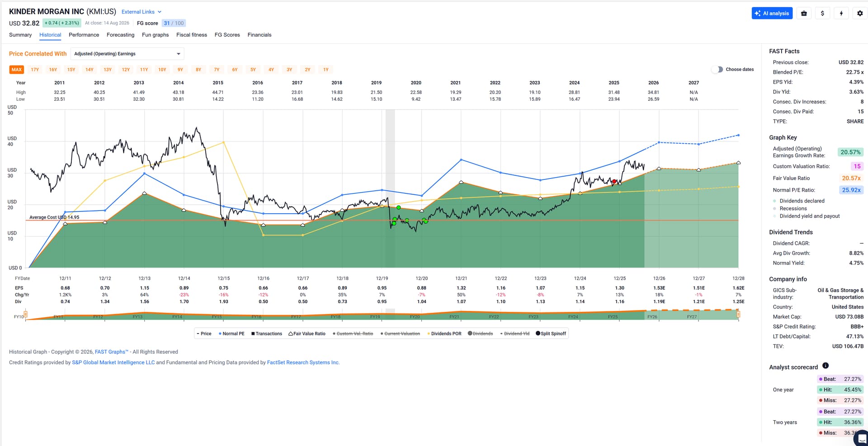The height and width of the screenshot is (446, 868).
Task: Select the 2Y time range
Action: pos(307,70)
